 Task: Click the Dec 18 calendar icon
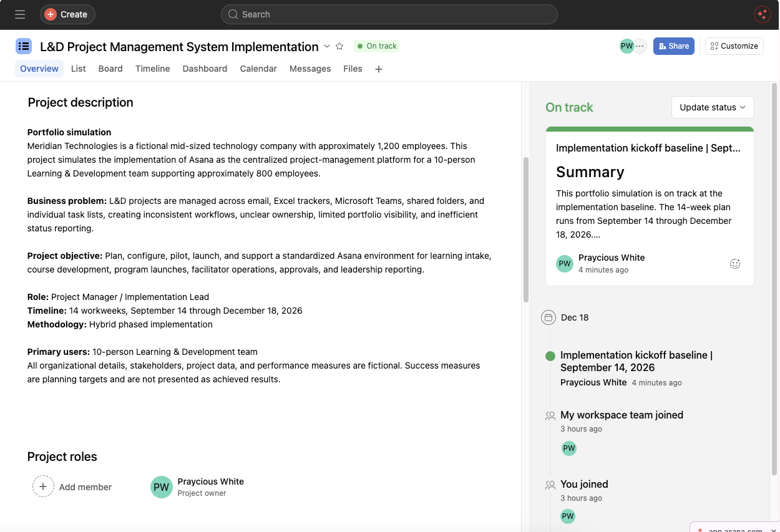(548, 317)
